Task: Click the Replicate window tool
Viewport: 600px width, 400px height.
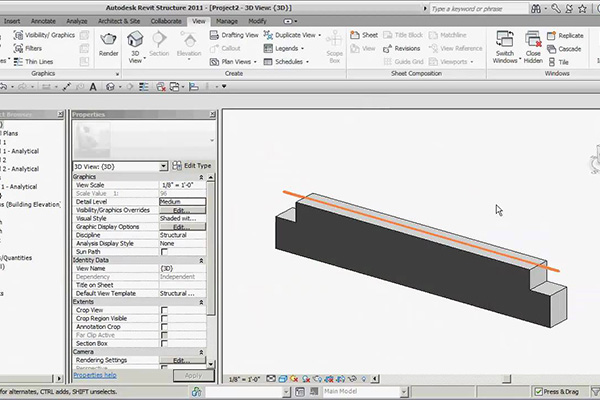Action: point(565,36)
